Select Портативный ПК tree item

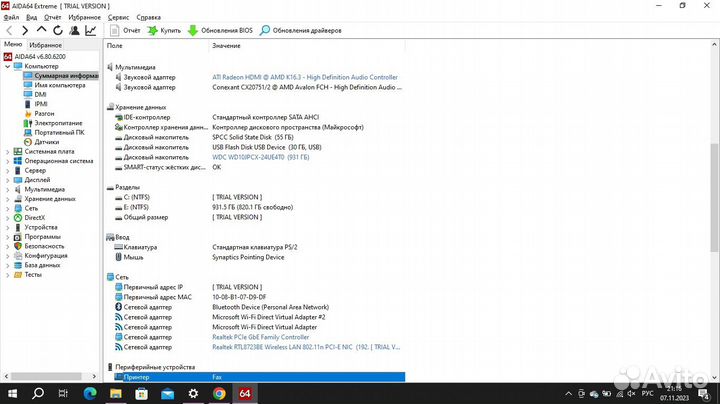[54, 132]
